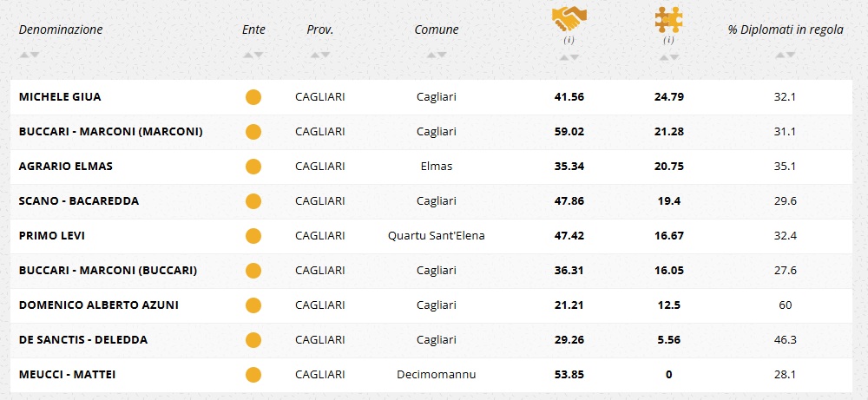The width and height of the screenshot is (868, 400).
Task: Click the yellow Ente dot for PRIMO LEVI
Action: (253, 236)
